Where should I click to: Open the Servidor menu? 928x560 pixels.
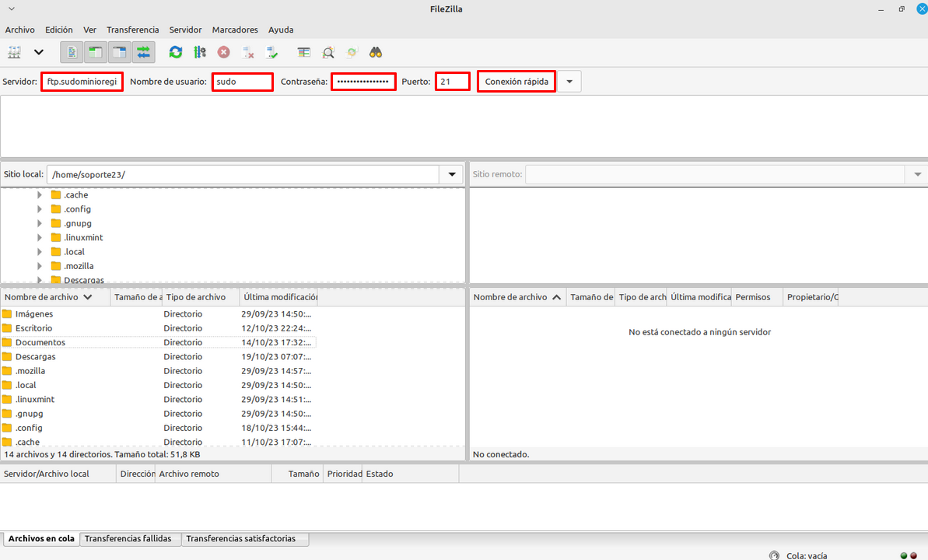[185, 30]
